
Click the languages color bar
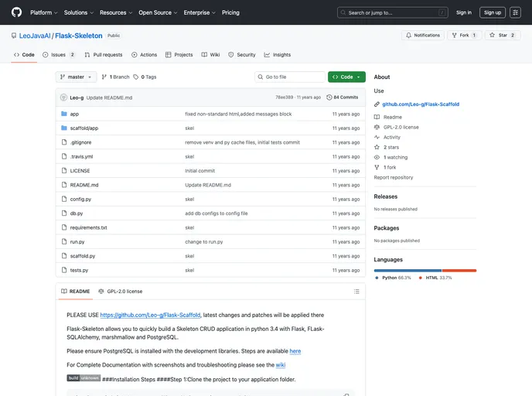(425, 270)
